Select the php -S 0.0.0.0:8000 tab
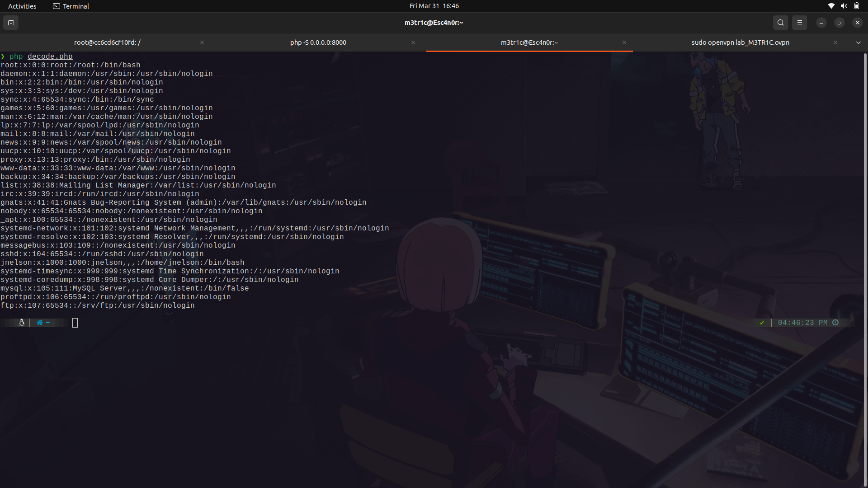Image resolution: width=868 pixels, height=488 pixels. (318, 42)
